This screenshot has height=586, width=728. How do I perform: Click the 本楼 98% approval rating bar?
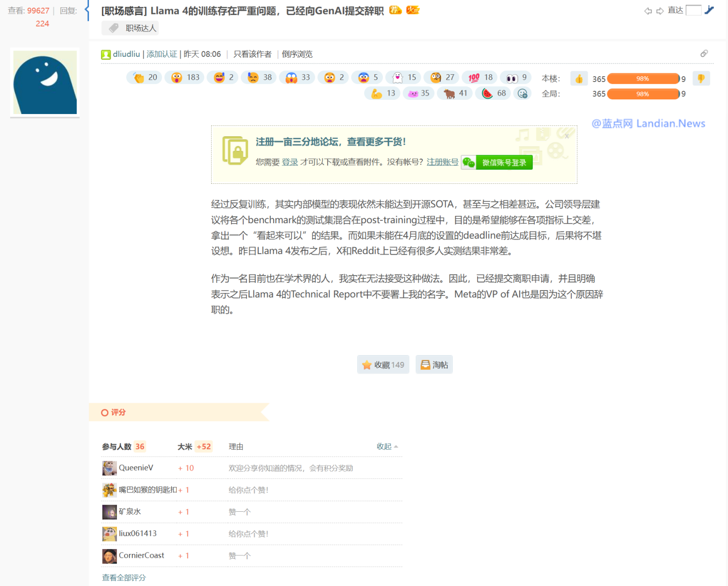643,79
